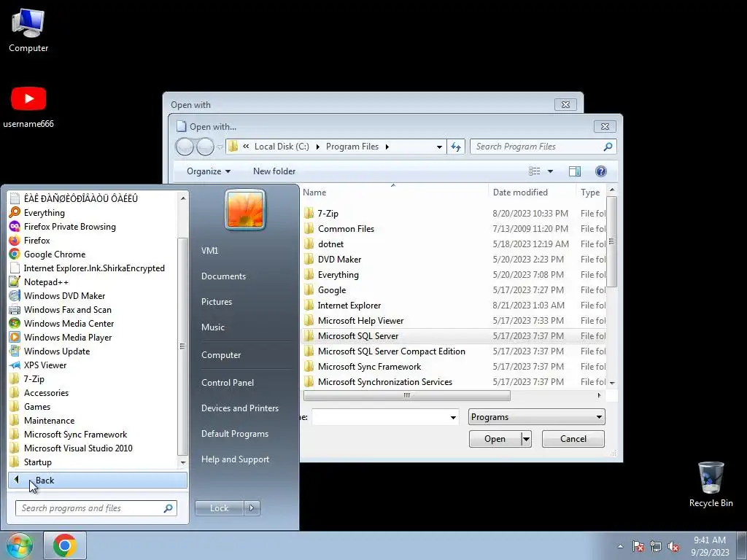Open Help and Support
Viewport: 747px width, 560px height.
click(x=235, y=459)
